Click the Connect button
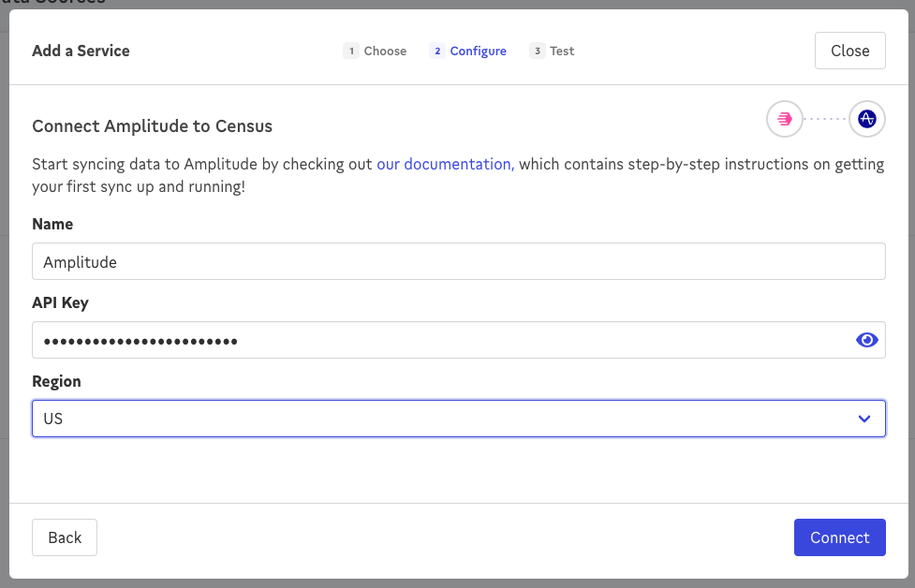This screenshot has height=588, width=915. click(x=839, y=537)
